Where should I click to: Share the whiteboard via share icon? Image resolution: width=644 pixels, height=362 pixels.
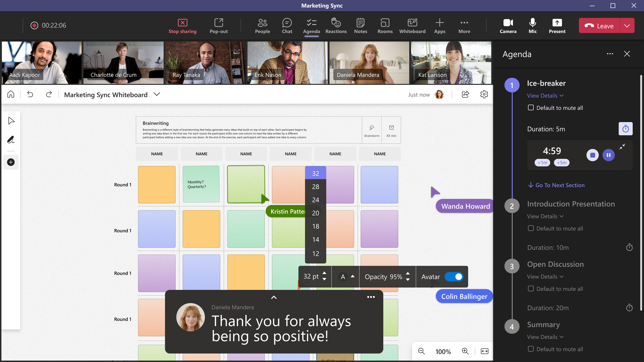click(x=465, y=94)
